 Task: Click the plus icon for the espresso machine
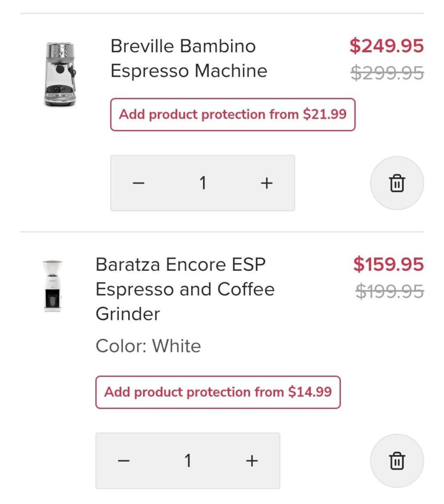pos(266,183)
